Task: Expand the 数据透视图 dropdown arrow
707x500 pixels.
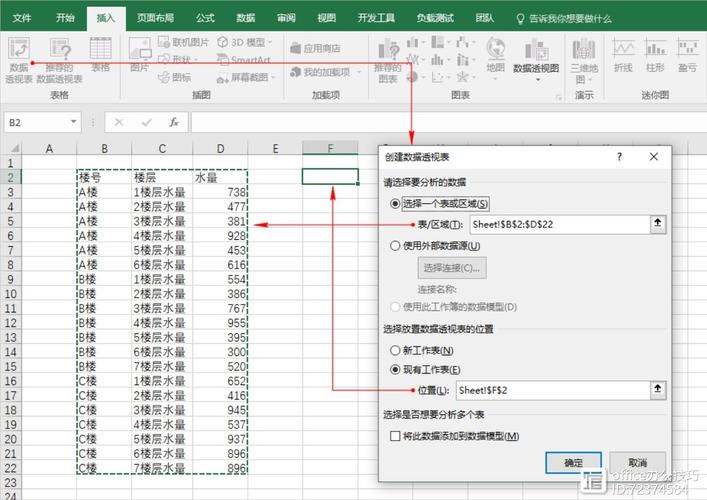Action: (x=537, y=80)
